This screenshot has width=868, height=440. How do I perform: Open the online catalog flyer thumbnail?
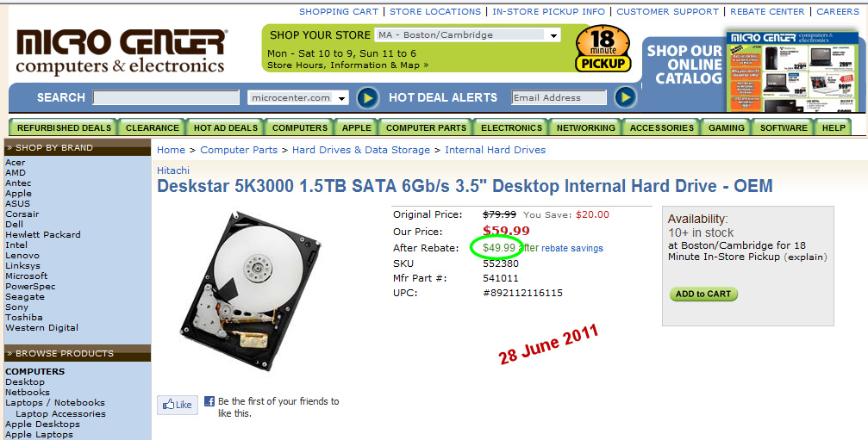(x=791, y=71)
